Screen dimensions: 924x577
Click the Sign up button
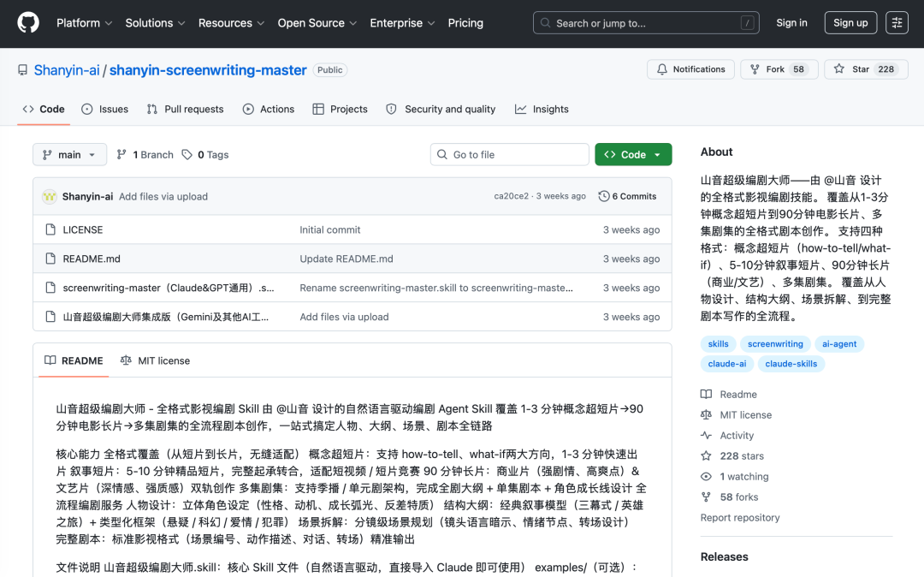pos(850,23)
